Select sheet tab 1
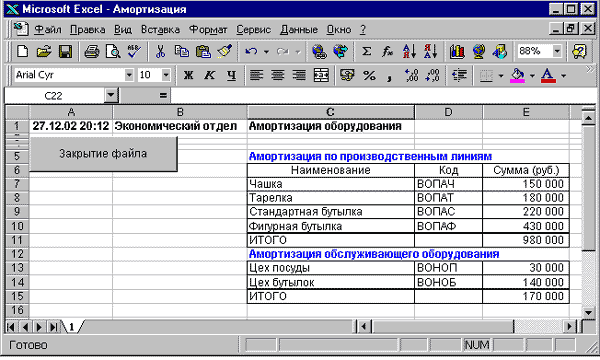Viewport: 600px width, 360px height. tap(72, 327)
